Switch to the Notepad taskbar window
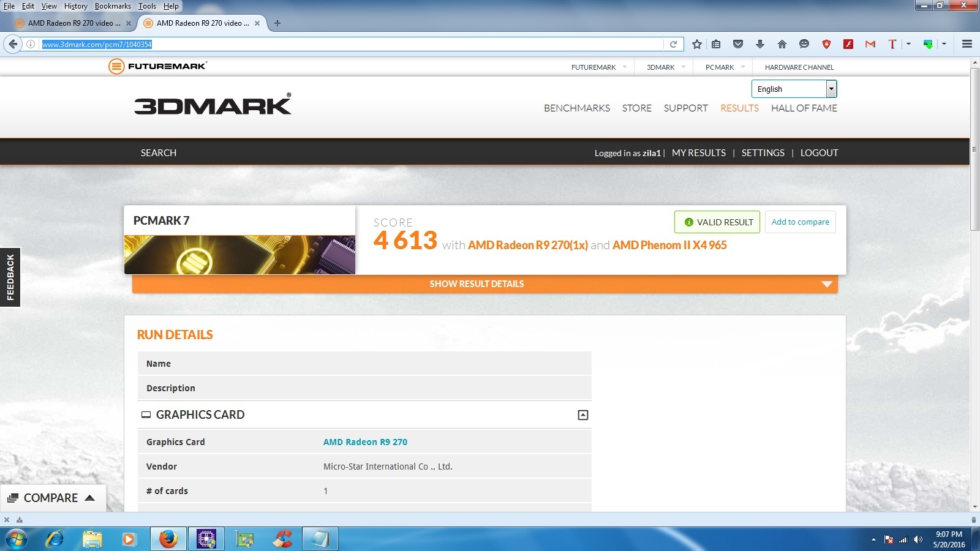 320,539
